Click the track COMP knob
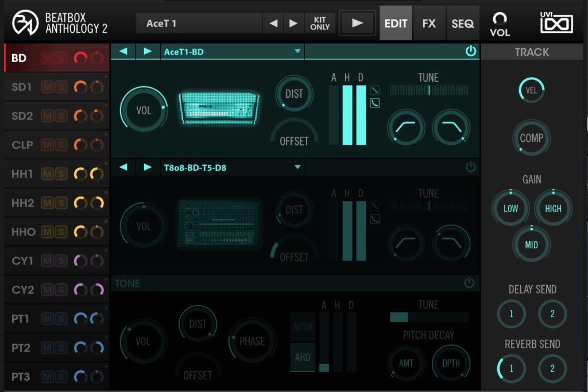 pos(531,138)
